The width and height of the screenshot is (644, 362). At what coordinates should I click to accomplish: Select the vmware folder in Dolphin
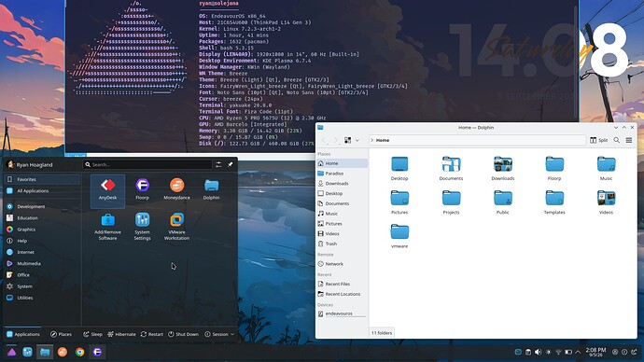point(399,236)
